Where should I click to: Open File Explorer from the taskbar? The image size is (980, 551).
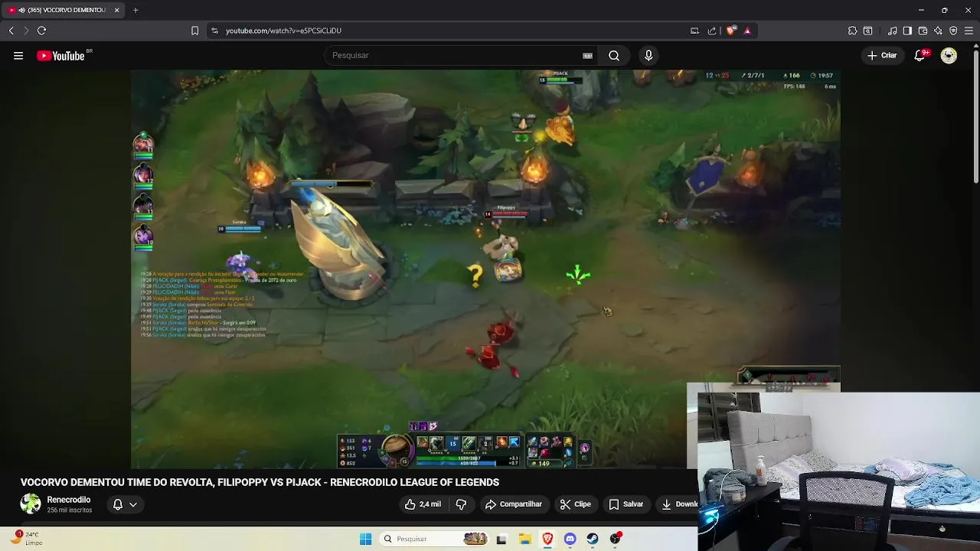[x=525, y=539]
